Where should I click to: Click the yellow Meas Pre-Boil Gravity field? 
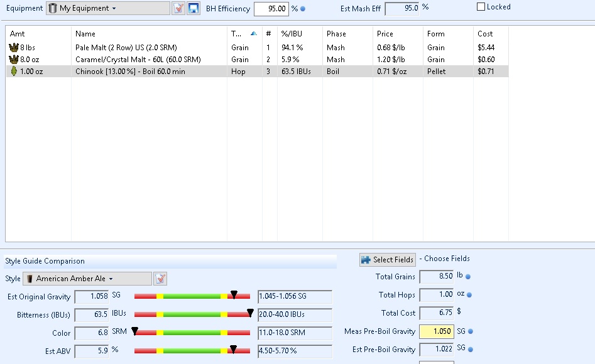(437, 331)
